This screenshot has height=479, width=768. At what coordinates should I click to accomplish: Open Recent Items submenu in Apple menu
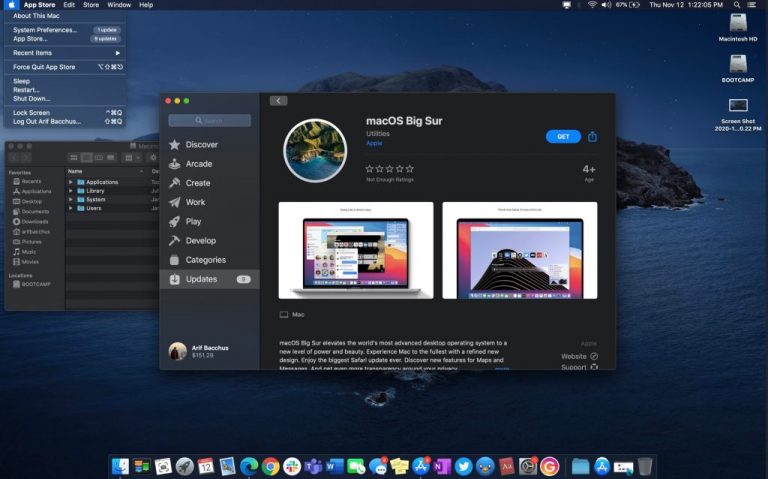(65, 53)
